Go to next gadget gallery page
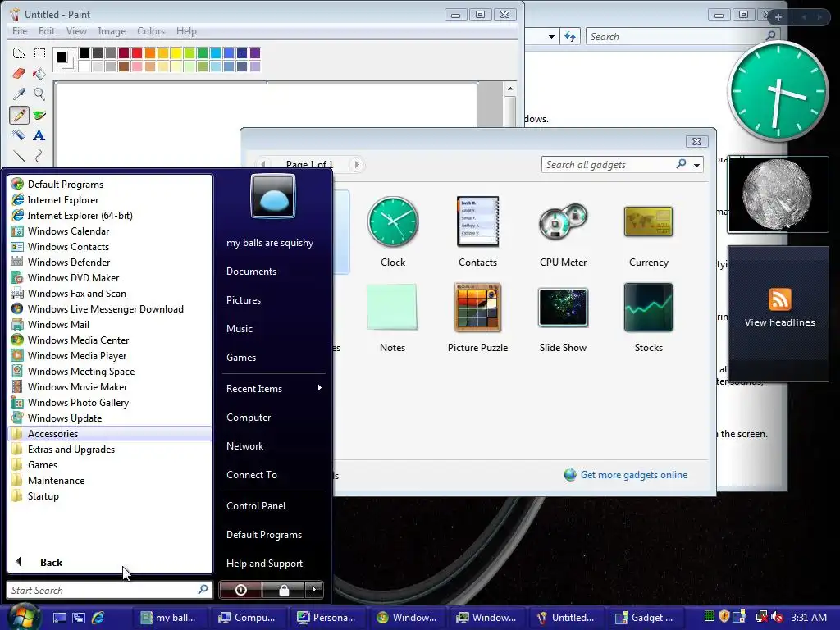Image resolution: width=840 pixels, height=630 pixels. [356, 164]
